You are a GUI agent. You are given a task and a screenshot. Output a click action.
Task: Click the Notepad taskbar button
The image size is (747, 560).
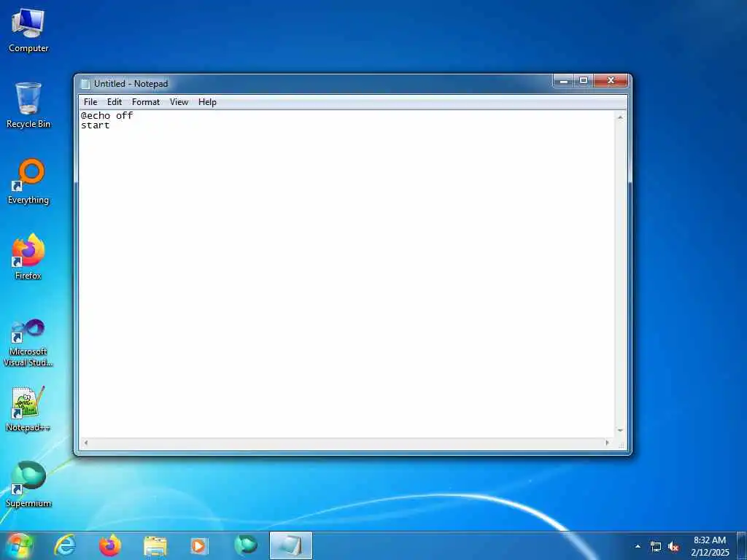click(290, 545)
